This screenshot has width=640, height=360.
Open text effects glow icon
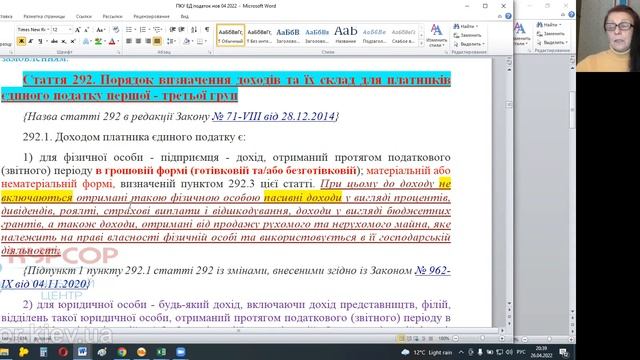click(x=86, y=41)
